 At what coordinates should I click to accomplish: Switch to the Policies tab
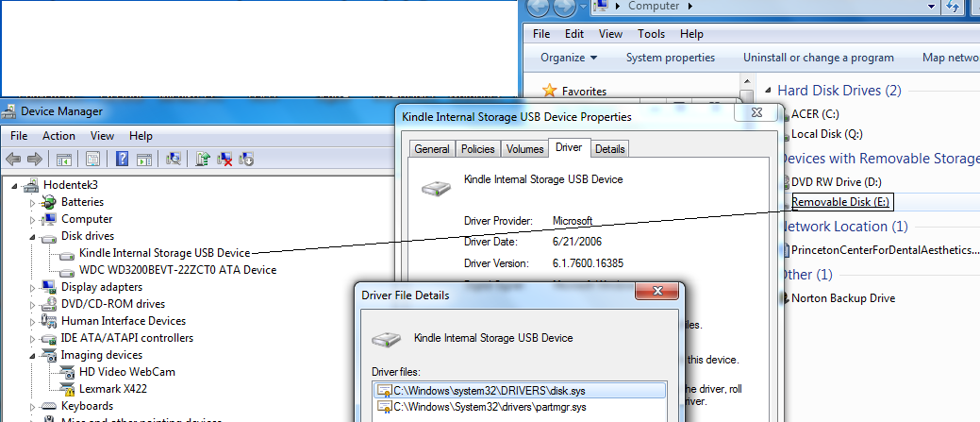[477, 149]
